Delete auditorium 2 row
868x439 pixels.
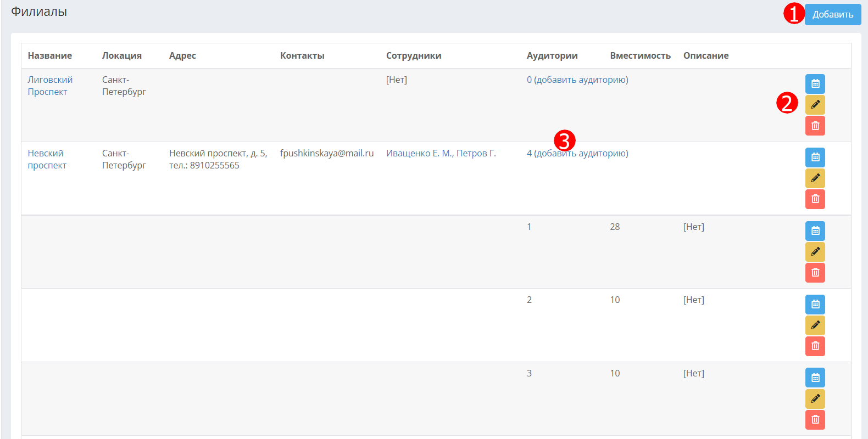point(815,346)
